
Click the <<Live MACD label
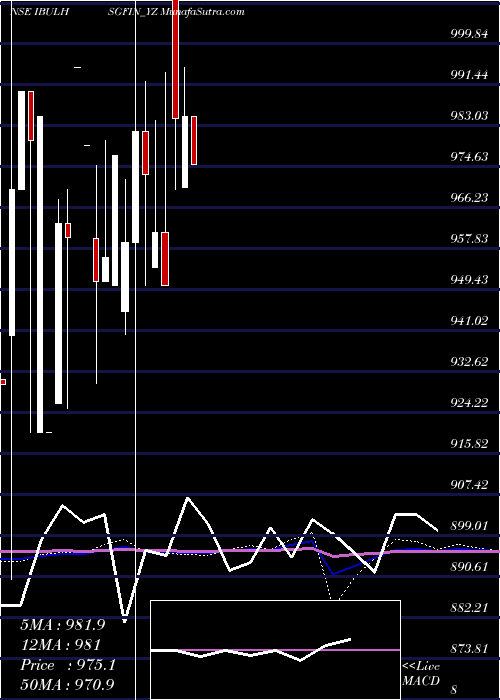421,674
